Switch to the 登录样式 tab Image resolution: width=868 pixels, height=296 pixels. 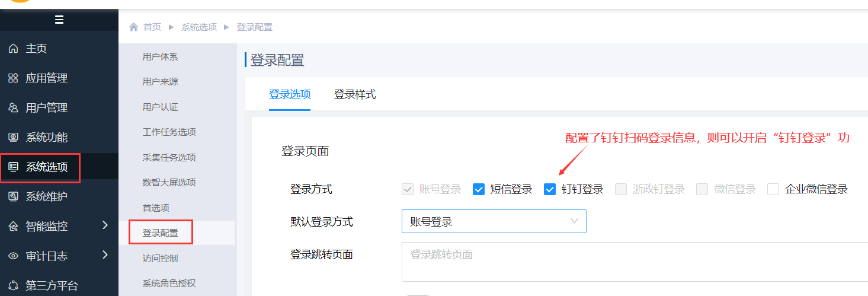[x=354, y=94]
